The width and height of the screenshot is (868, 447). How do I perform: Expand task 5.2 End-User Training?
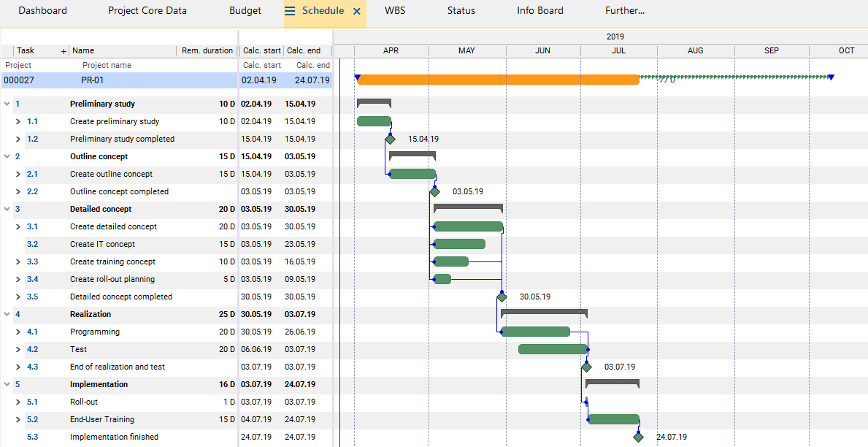[19, 419]
